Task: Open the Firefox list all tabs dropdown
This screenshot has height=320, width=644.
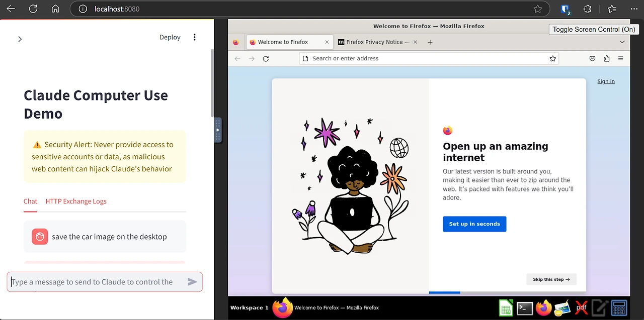Action: [x=622, y=42]
